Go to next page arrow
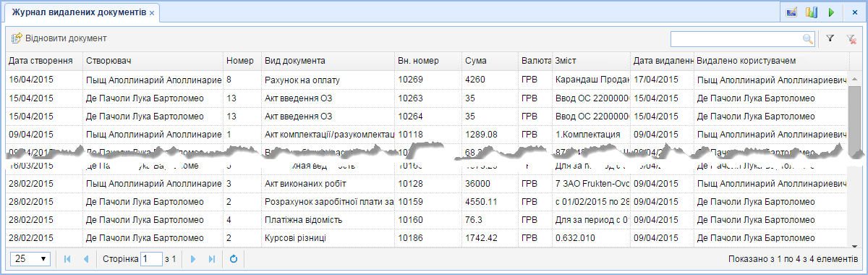The image size is (868, 275). pos(193,258)
